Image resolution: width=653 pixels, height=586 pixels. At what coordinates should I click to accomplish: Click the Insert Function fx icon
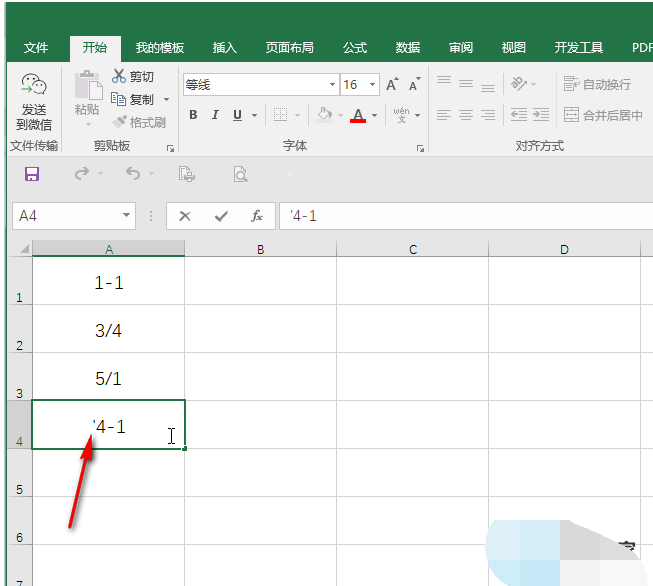(257, 215)
